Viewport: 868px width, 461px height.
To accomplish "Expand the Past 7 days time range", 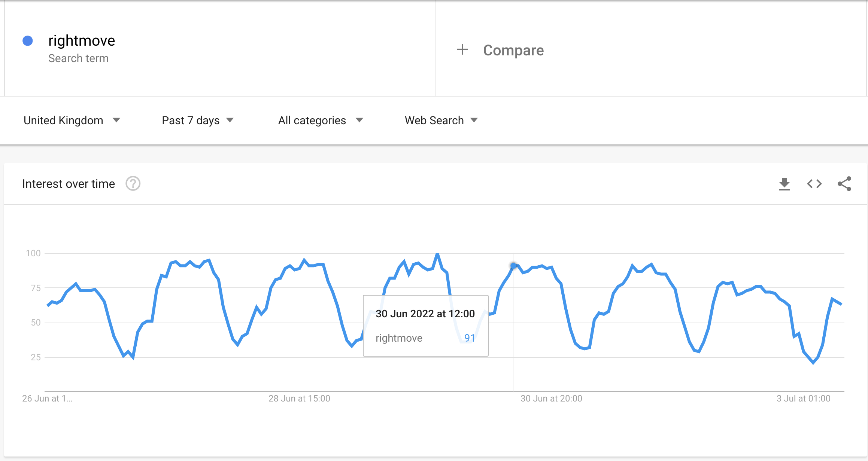I will (198, 120).
